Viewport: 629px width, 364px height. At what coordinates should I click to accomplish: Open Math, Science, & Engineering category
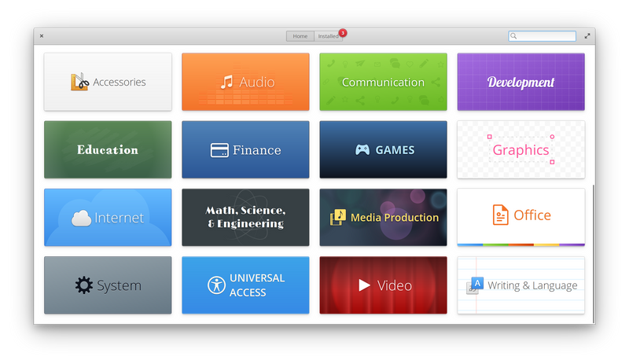coord(245,218)
